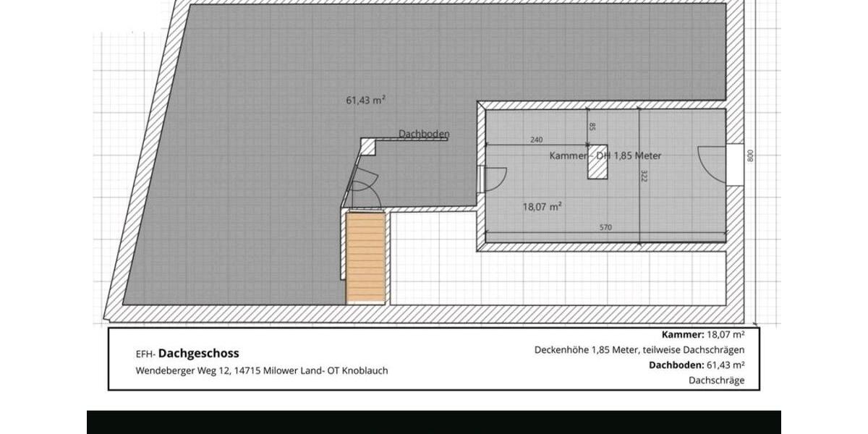This screenshot has width=868, height=434.
Task: Click the 240 dimension line
Action: [x=535, y=139]
